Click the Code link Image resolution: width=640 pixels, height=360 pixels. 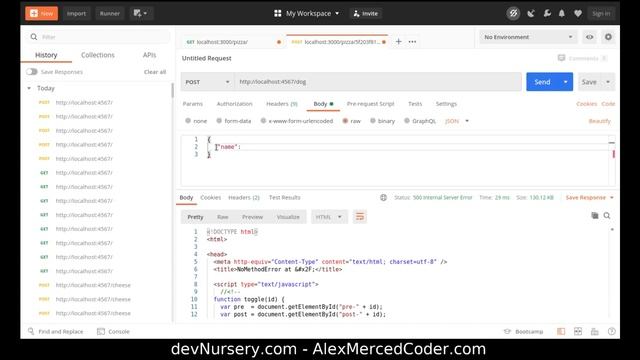608,104
